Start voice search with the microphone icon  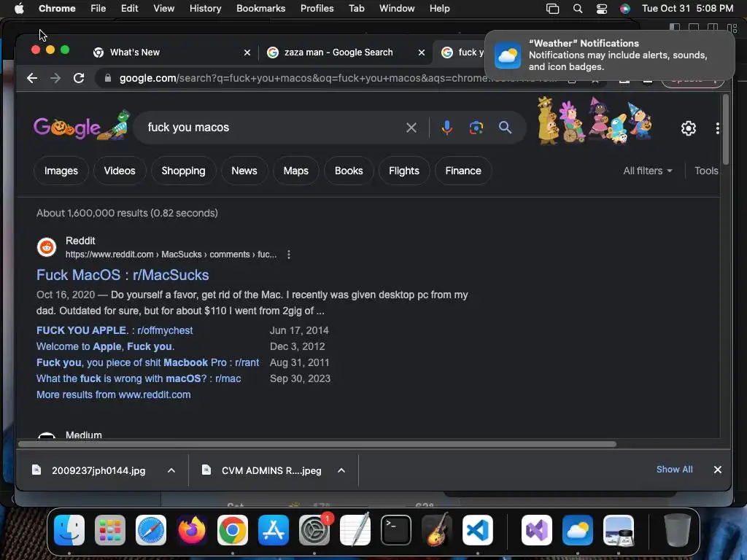click(446, 128)
